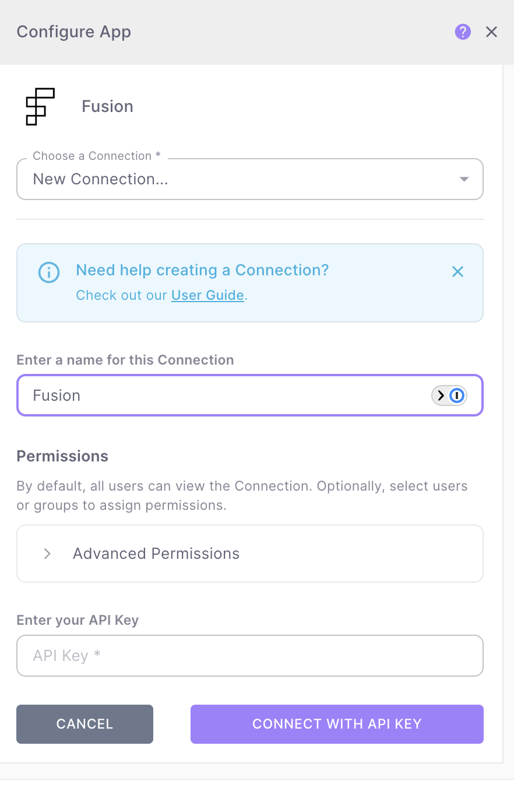Click the 1Password autofill icon in name field

457,395
